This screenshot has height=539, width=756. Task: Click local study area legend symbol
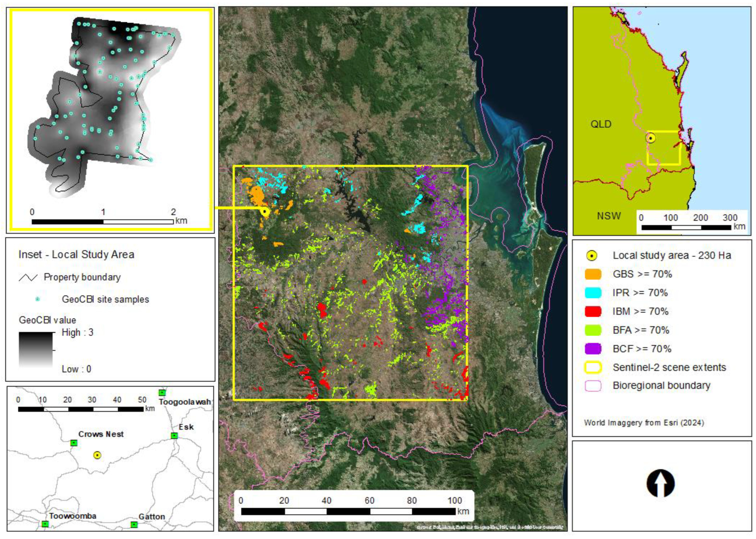(592, 256)
